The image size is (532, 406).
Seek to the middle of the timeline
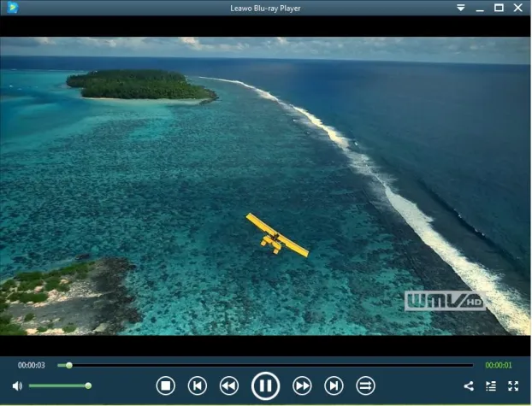click(266, 365)
